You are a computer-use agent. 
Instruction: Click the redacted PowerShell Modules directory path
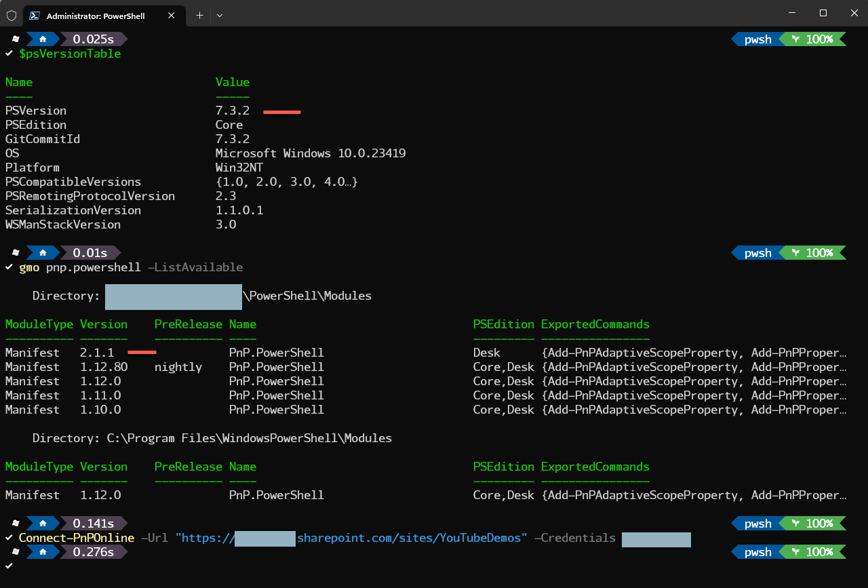tap(173, 296)
